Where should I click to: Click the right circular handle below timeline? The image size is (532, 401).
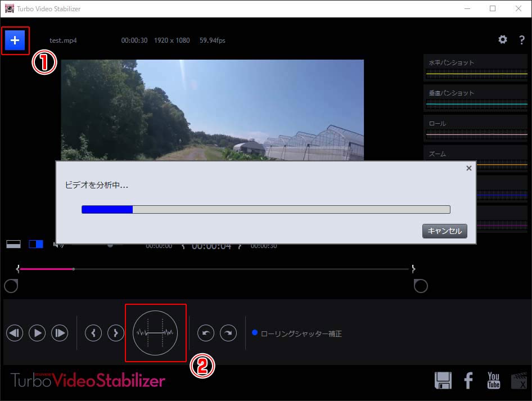421,286
